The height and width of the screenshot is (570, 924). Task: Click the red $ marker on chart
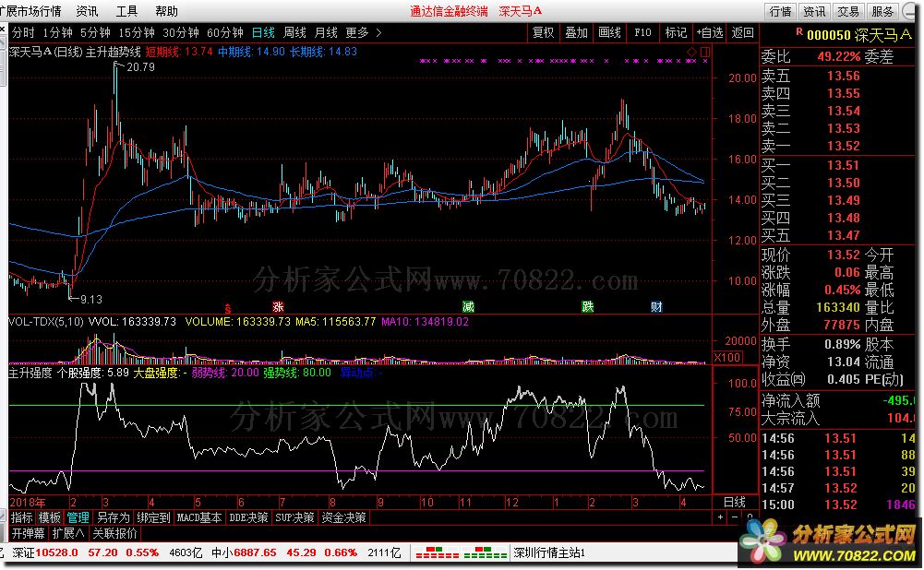point(227,308)
